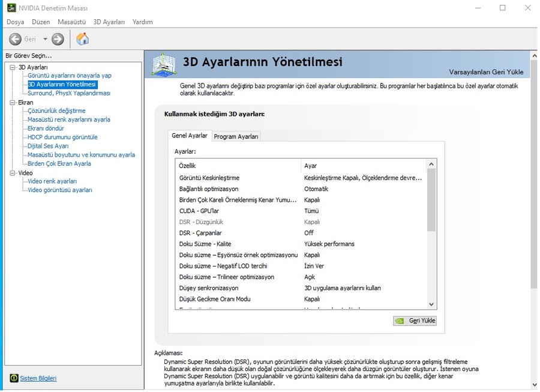Switch to the Program Ayarları tab
540x392 pixels.
236,136
